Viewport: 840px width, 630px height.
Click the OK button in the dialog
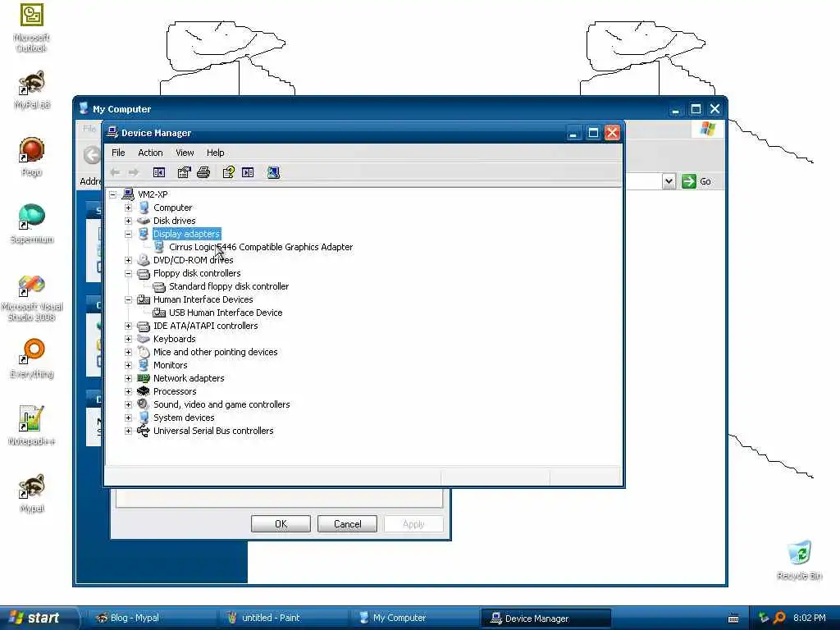click(281, 524)
